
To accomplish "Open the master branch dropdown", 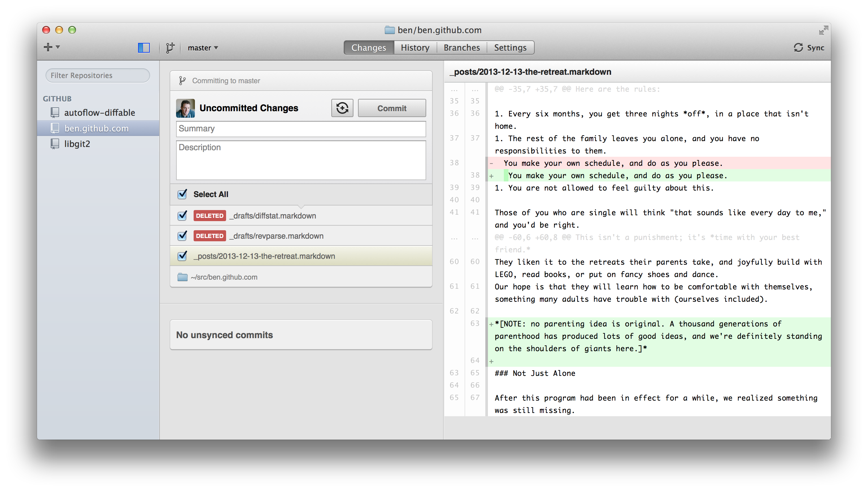I will click(x=203, y=48).
